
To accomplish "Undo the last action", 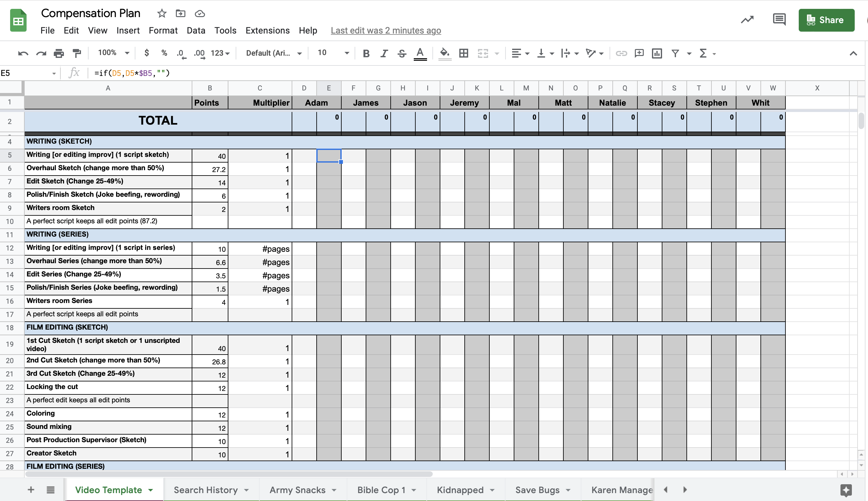I will tap(23, 53).
